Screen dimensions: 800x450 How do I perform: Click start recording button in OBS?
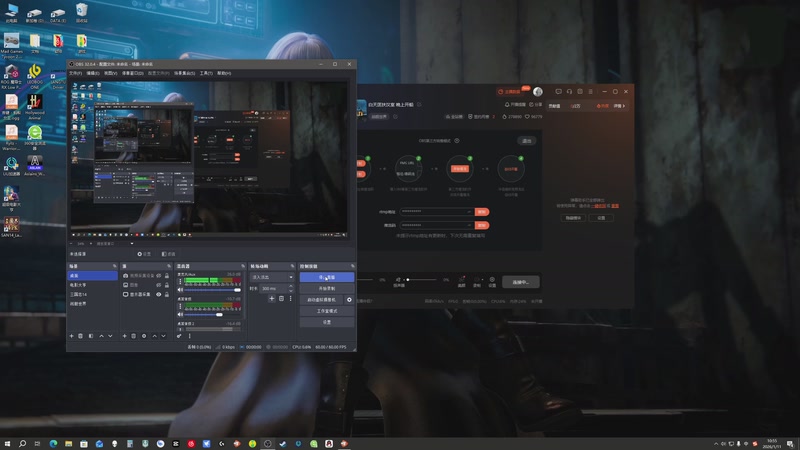327,288
